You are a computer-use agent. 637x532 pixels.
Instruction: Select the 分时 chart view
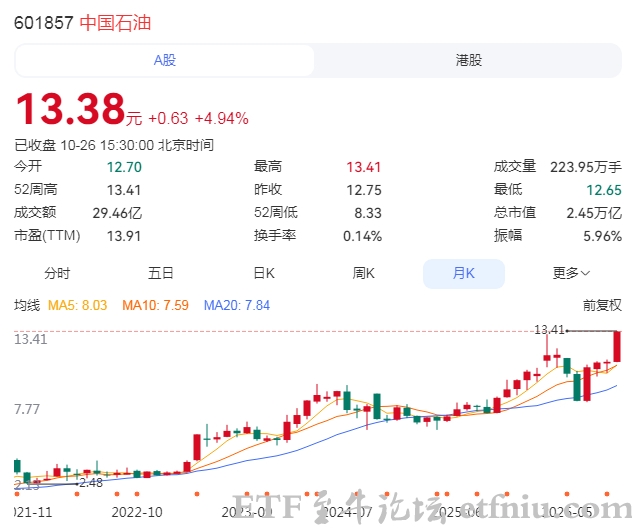(57, 273)
